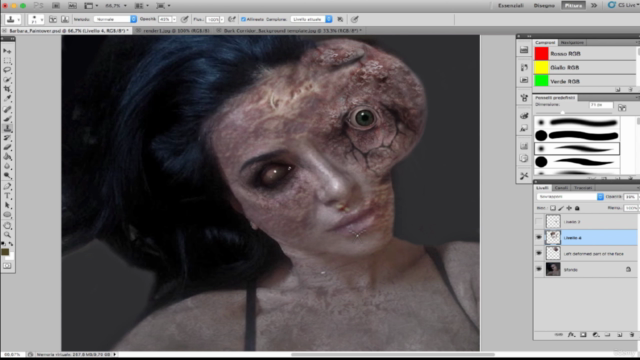The width and height of the screenshot is (640, 360).
Task: Open collapsed Tool Presets icon in dock
Action: [x=524, y=176]
